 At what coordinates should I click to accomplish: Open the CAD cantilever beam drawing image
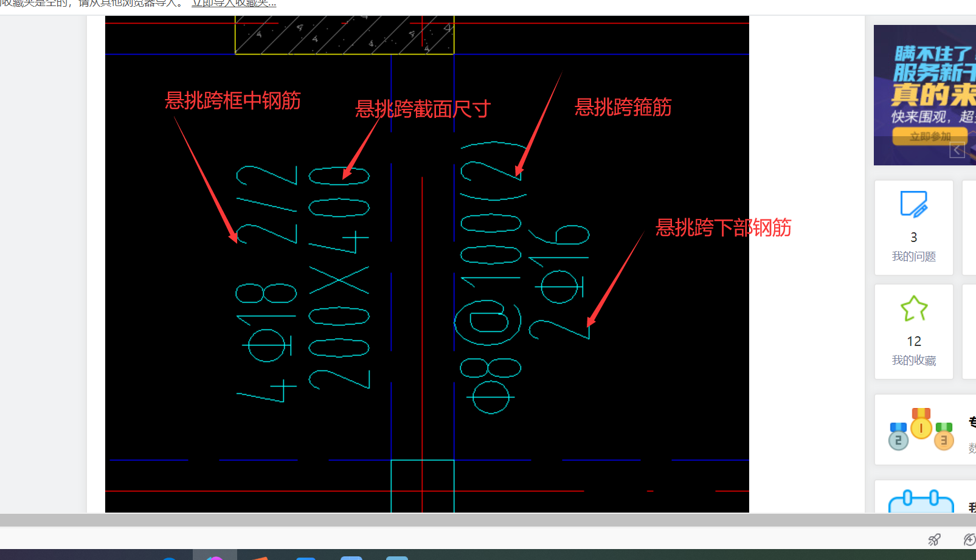[x=427, y=264]
